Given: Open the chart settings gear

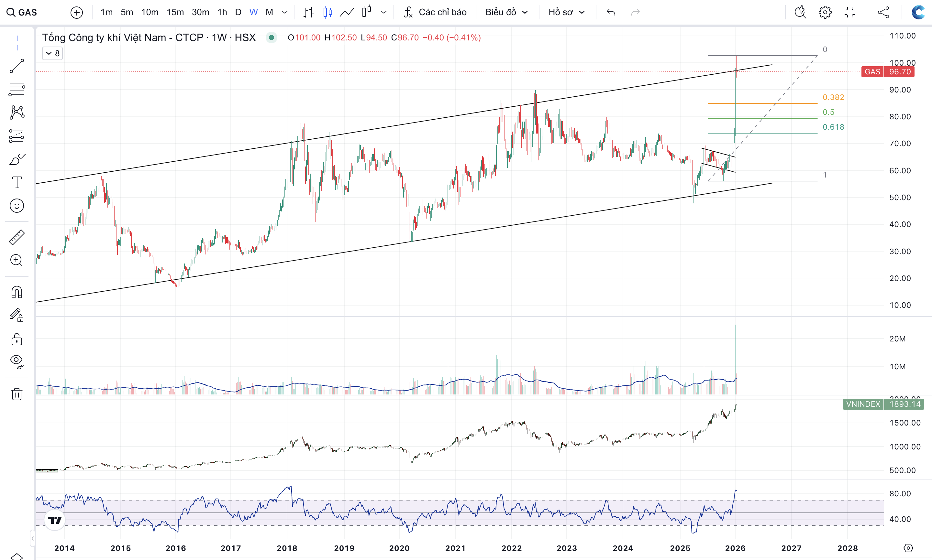Looking at the screenshot, I should (x=825, y=12).
